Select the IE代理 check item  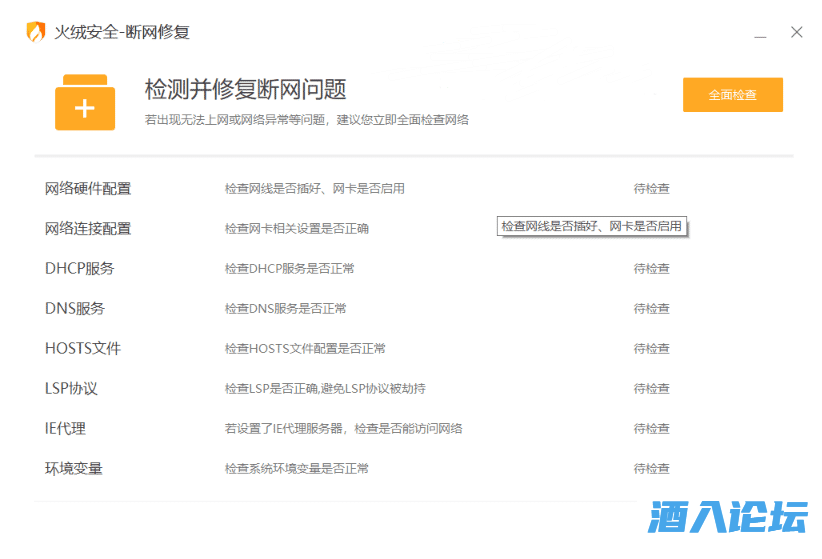click(66, 428)
